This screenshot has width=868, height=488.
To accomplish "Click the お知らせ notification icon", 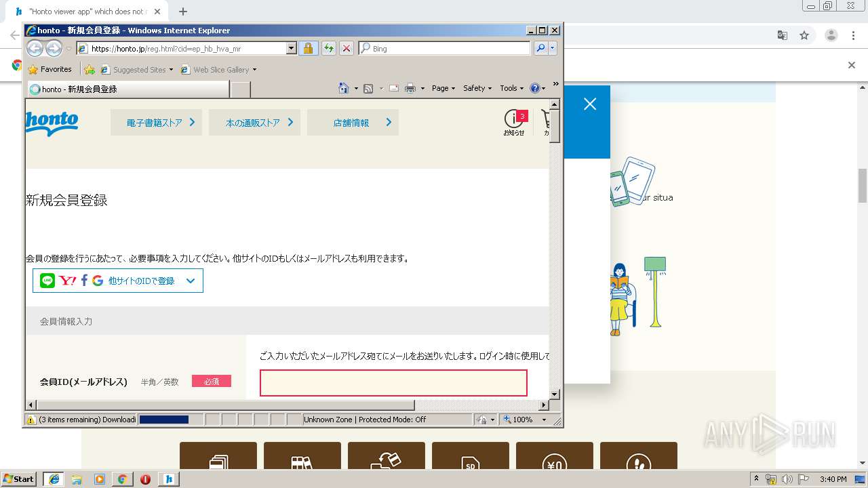I will pos(514,123).
